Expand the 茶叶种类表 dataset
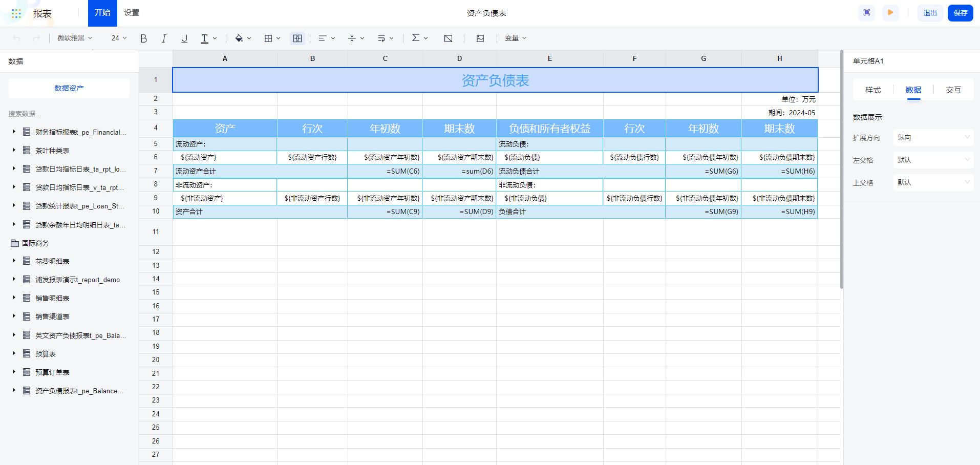 pyautogui.click(x=14, y=151)
